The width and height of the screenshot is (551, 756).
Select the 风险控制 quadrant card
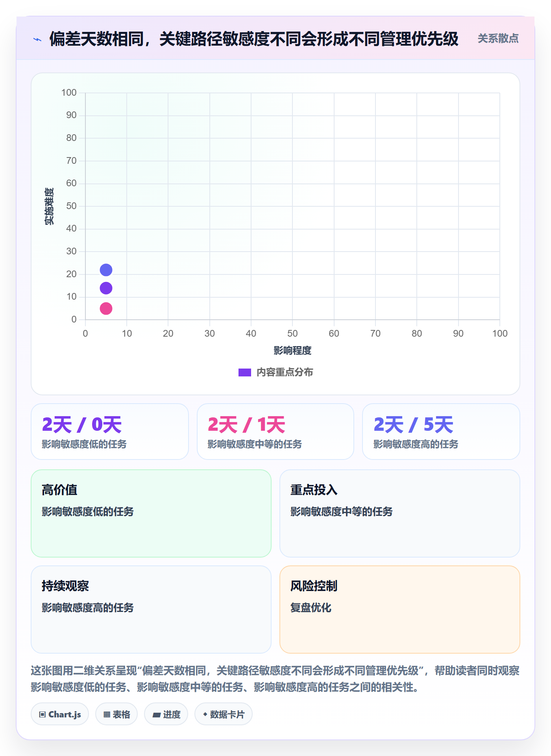pos(400,610)
